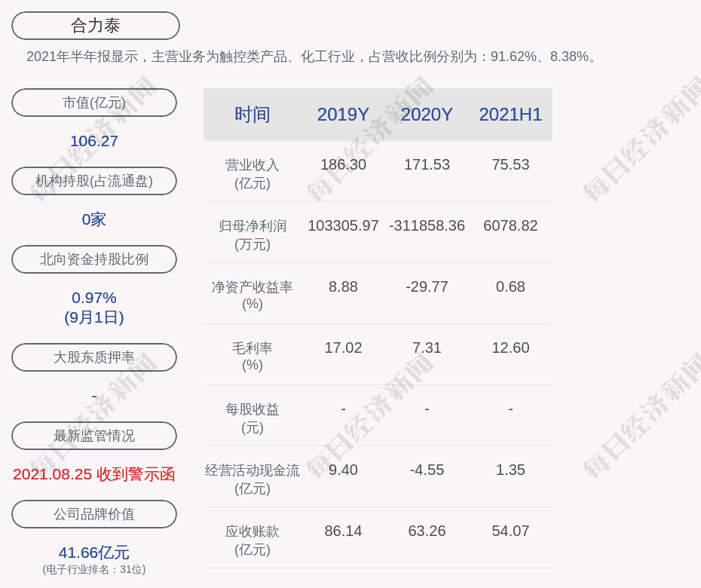
Task: Click net profit value 6078.82
Action: (x=510, y=225)
